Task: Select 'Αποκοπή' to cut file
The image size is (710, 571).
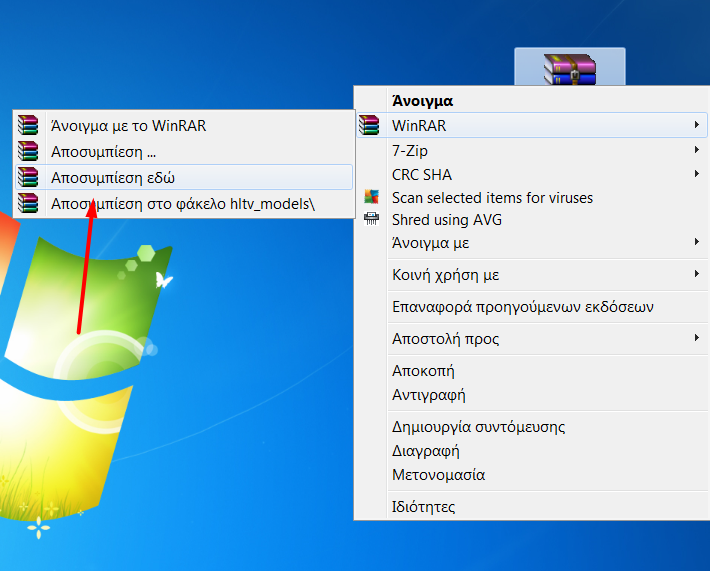Action: pos(532,371)
